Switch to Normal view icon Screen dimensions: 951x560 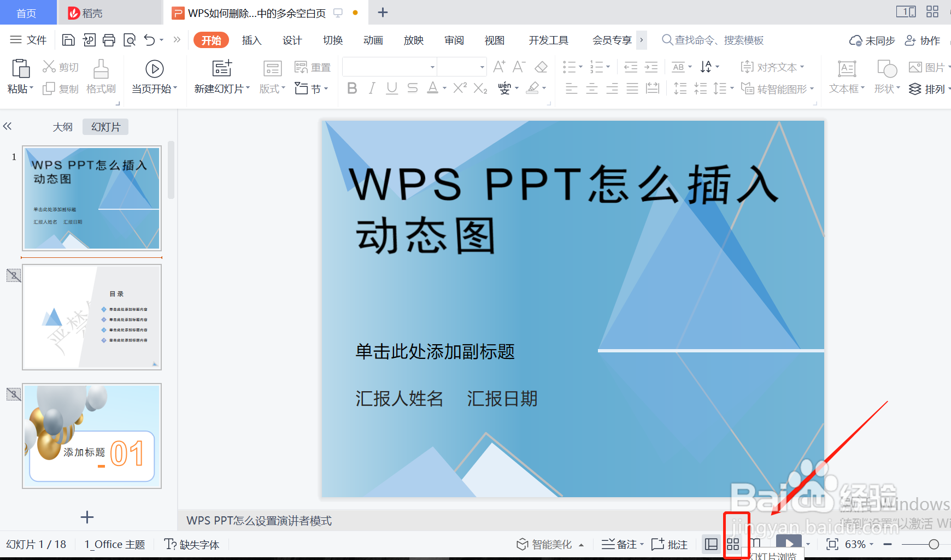pyautogui.click(x=711, y=544)
